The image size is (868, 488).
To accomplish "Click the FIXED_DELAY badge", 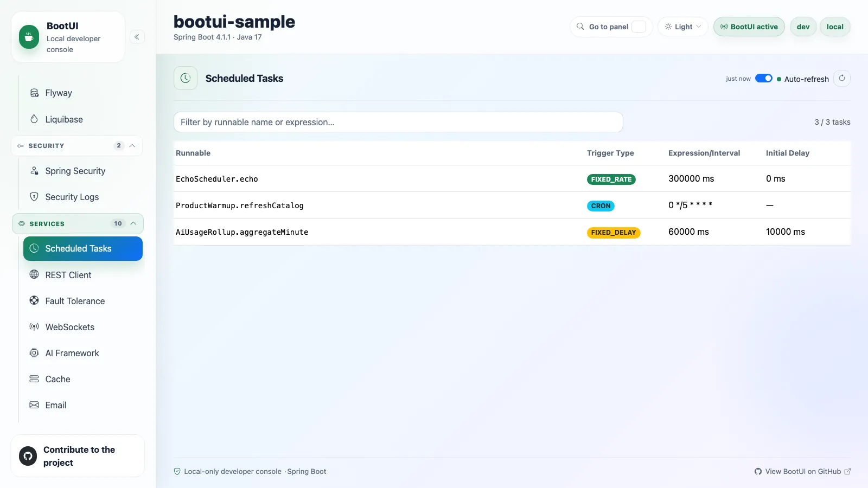I will (x=614, y=232).
